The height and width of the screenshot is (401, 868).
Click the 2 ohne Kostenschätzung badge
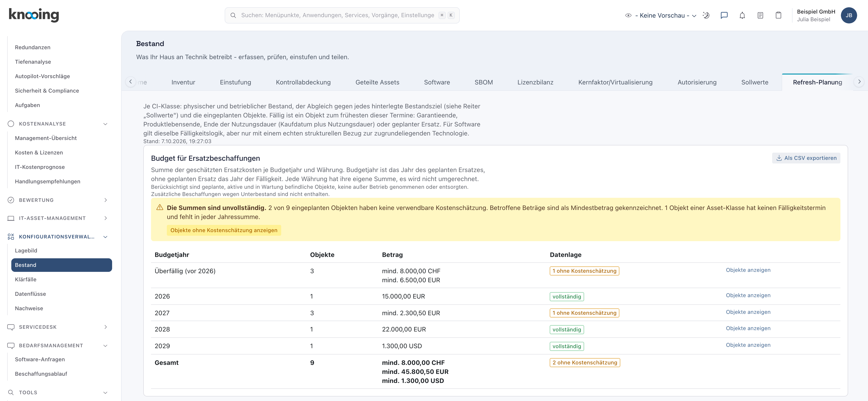pyautogui.click(x=585, y=363)
